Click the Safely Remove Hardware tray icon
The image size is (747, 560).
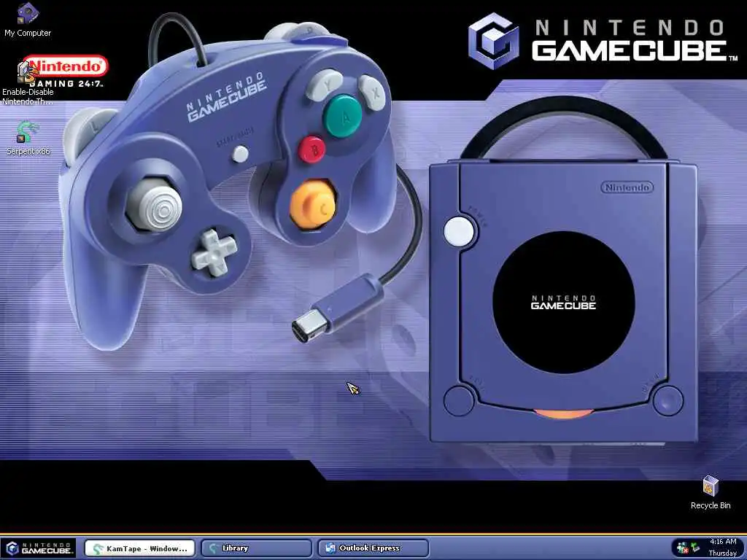click(x=695, y=548)
